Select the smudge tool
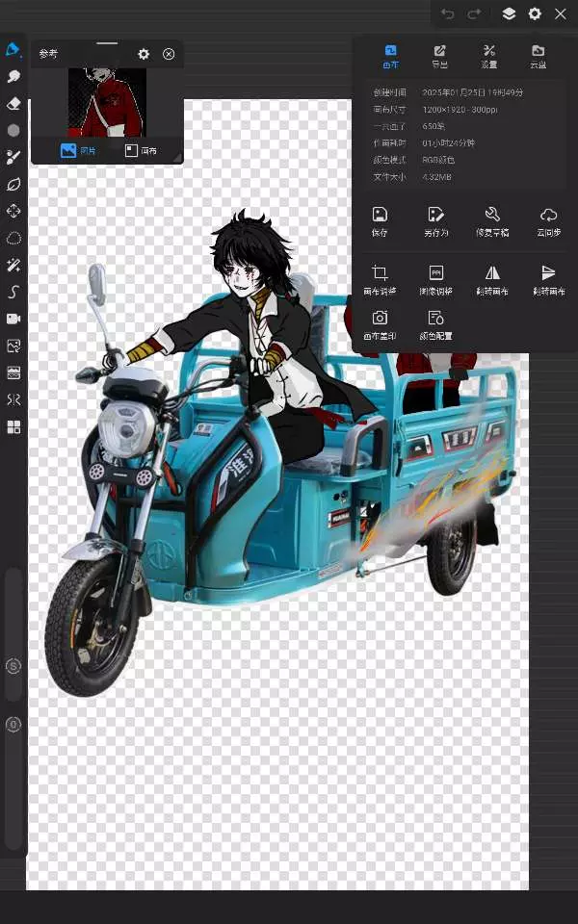 13,77
